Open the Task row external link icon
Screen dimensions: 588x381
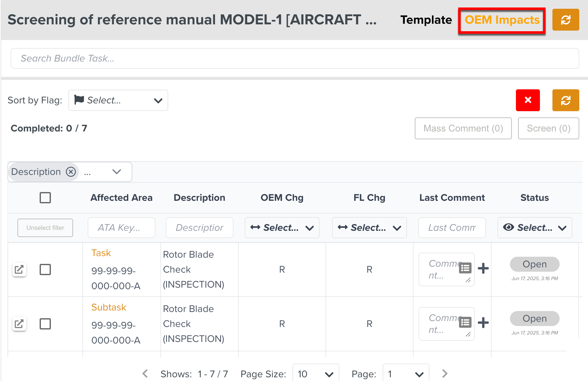coord(19,270)
